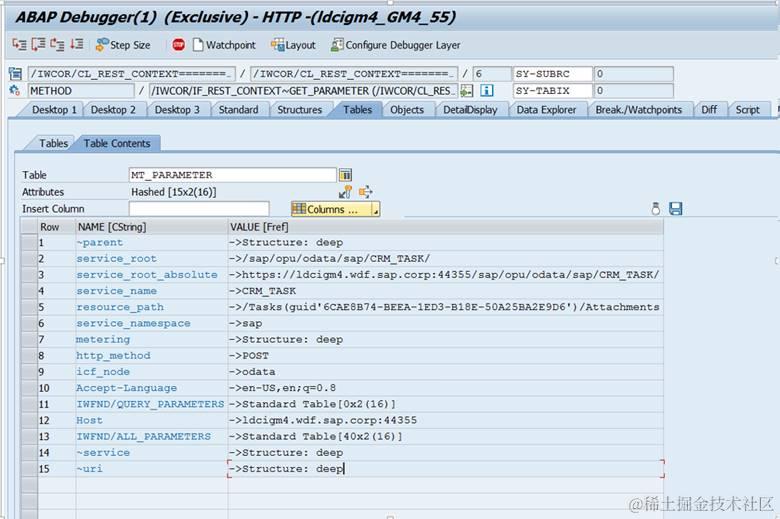780x519 pixels.
Task: Click the ~parent name cell
Action: coord(151,243)
